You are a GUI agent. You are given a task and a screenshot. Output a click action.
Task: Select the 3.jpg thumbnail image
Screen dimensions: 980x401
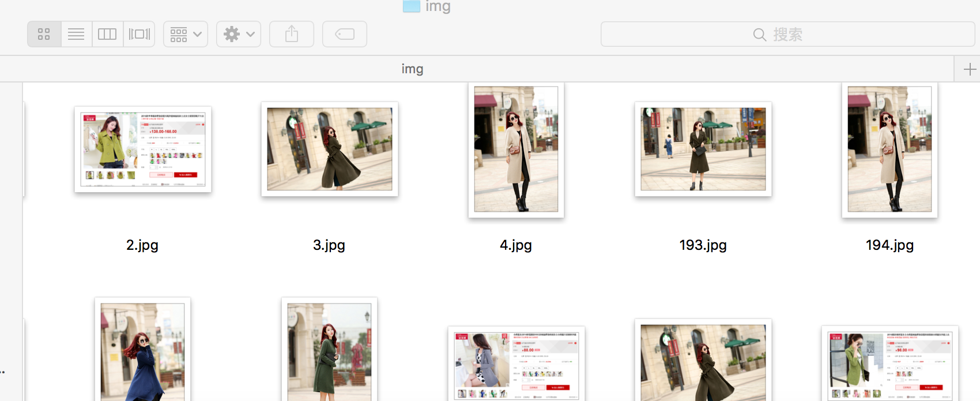pos(330,149)
